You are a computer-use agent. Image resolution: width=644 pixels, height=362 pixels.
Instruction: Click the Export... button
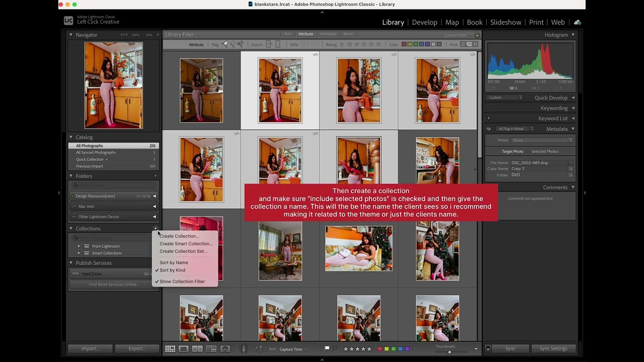(x=137, y=348)
